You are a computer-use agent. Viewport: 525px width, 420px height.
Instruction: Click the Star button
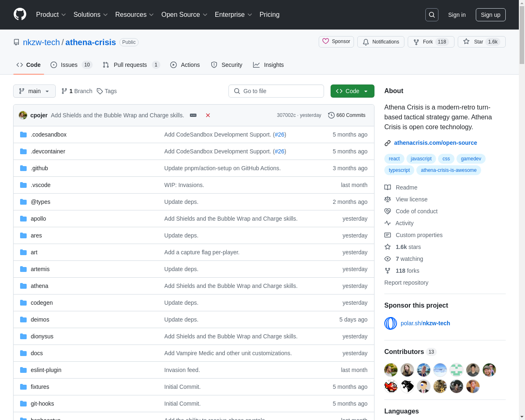point(482,42)
